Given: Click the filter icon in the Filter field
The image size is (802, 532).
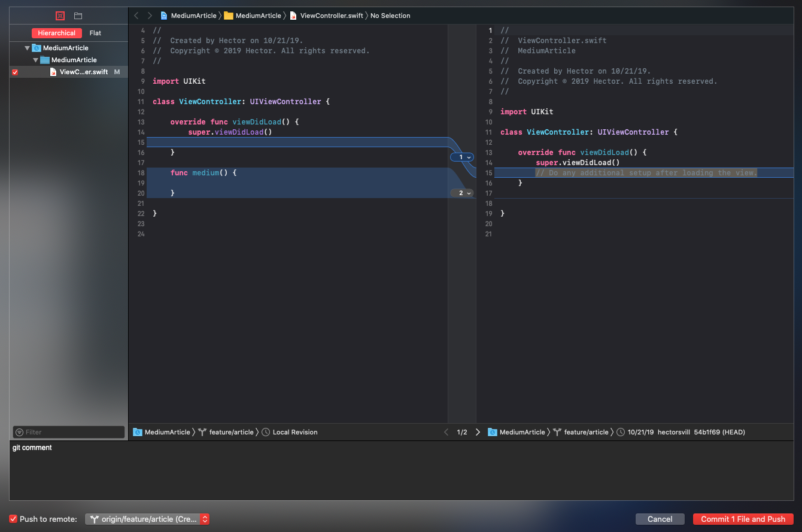Looking at the screenshot, I should click(x=20, y=432).
